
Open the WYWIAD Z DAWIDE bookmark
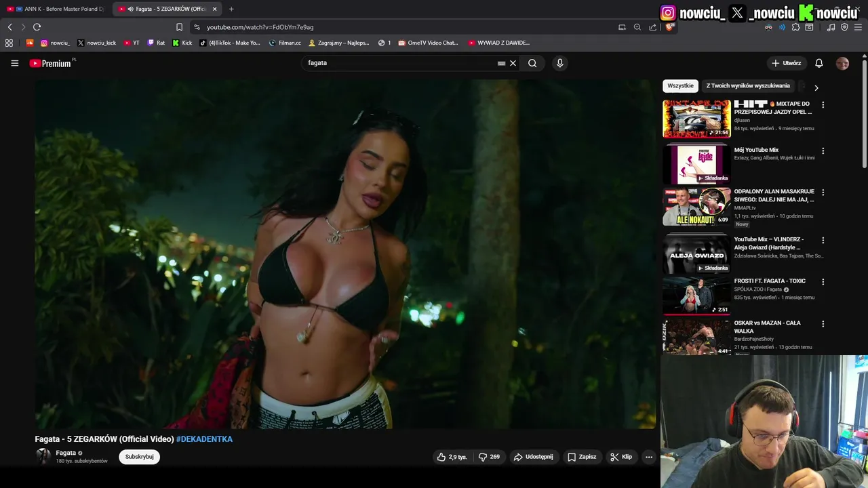498,43
